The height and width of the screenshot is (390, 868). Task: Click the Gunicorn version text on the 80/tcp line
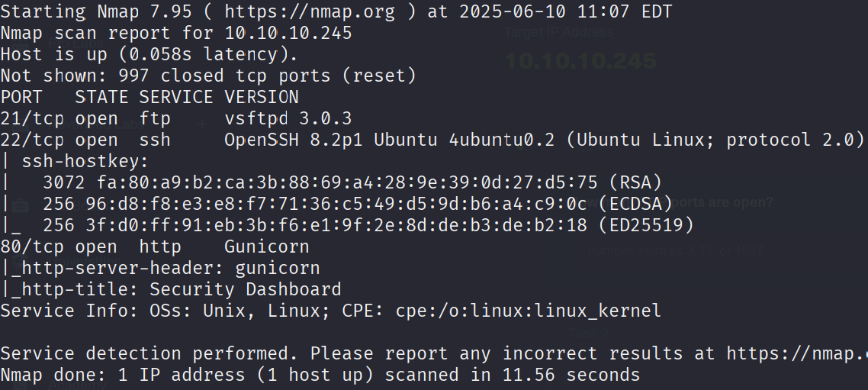click(267, 247)
